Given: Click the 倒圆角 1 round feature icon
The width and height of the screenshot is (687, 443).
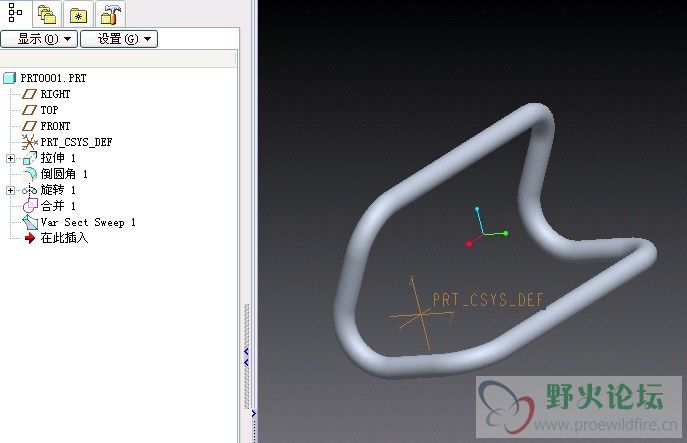Looking at the screenshot, I should [x=30, y=174].
